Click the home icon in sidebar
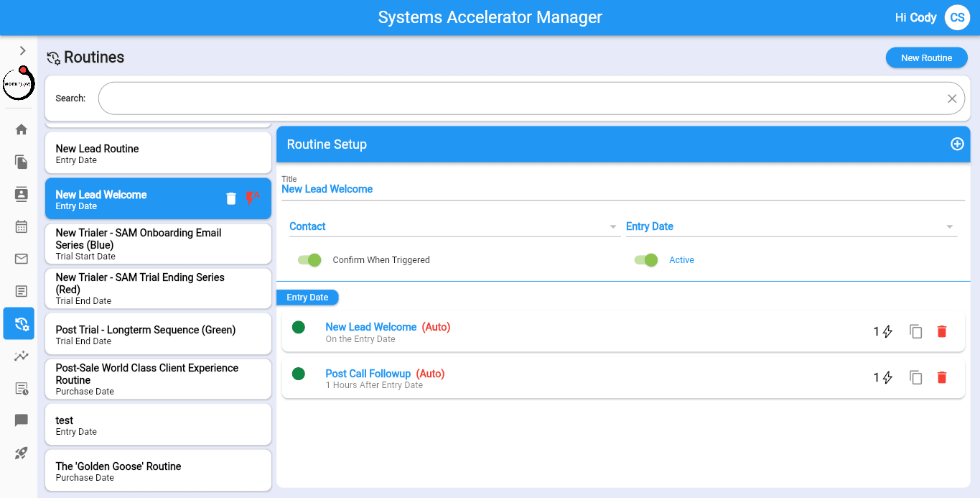Viewport: 980px width, 498px height. point(22,129)
